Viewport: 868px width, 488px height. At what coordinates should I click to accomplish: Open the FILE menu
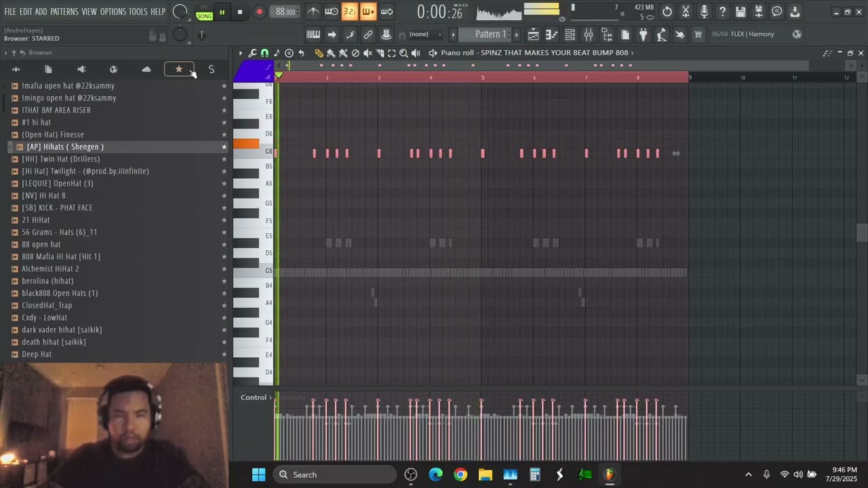(10, 12)
